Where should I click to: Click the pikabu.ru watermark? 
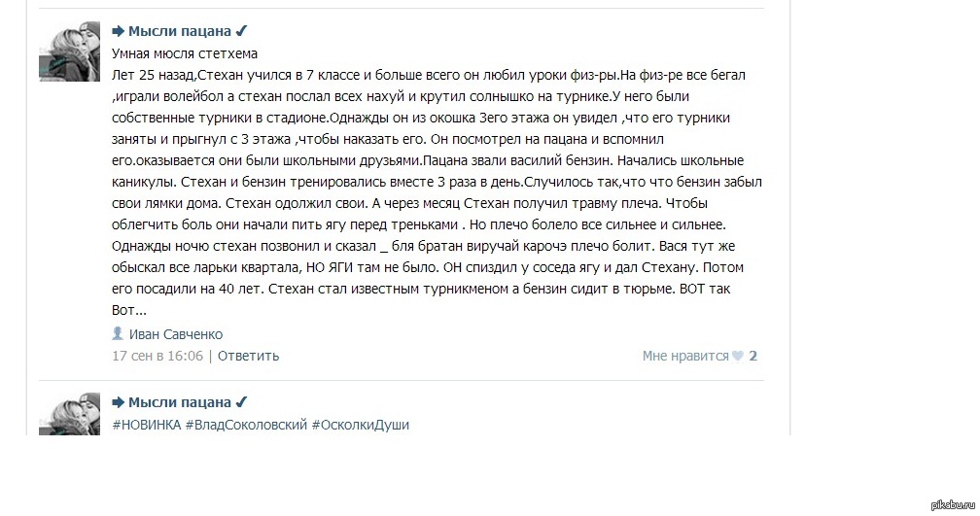[x=951, y=503]
